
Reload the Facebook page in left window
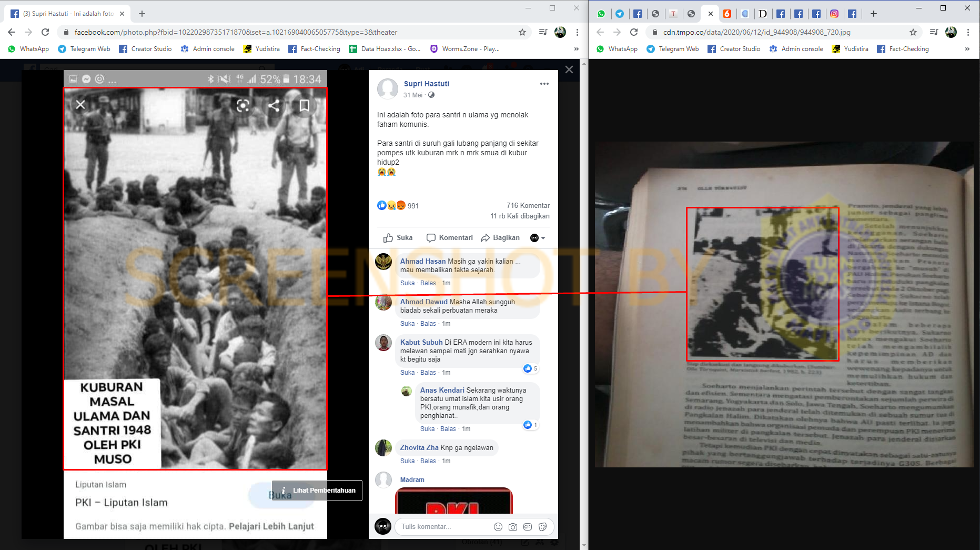click(45, 32)
